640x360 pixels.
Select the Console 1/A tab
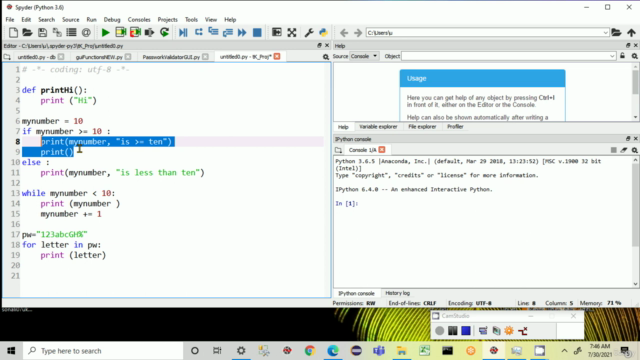coord(362,150)
